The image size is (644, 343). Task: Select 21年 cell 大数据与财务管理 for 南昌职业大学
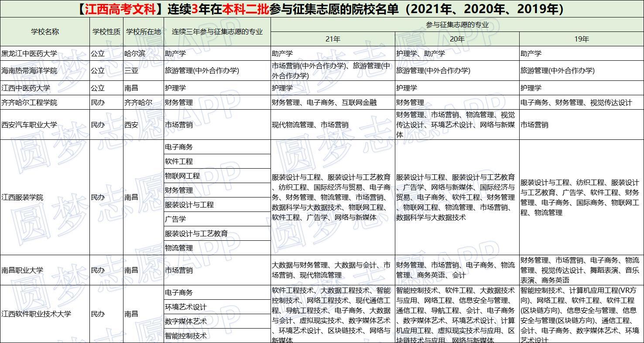[333, 270]
